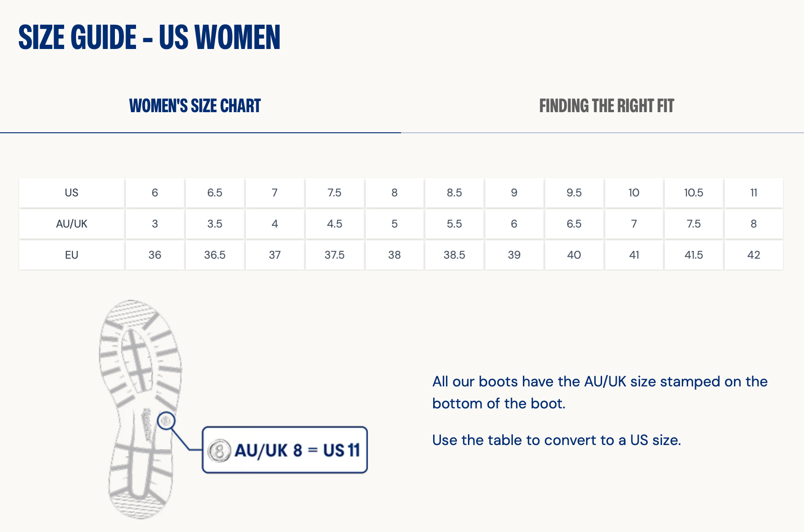Click the 'Use the table to convert' text

pyautogui.click(x=556, y=440)
